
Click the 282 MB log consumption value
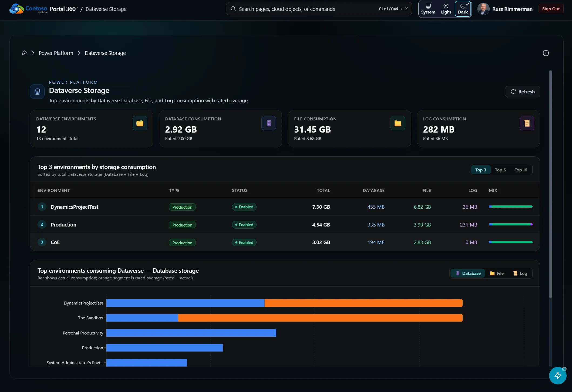[439, 130]
